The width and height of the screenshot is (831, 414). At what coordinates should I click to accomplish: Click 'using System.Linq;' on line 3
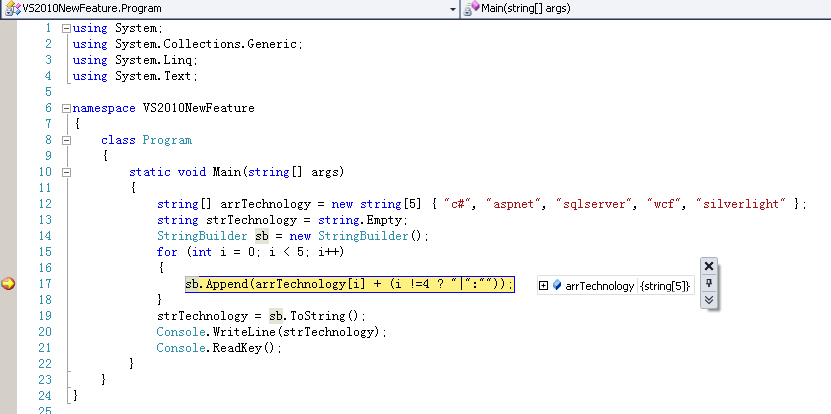(x=135, y=60)
